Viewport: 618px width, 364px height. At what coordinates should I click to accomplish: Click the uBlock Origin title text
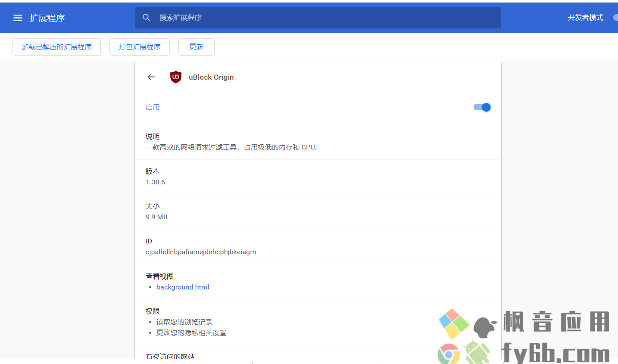(x=211, y=77)
